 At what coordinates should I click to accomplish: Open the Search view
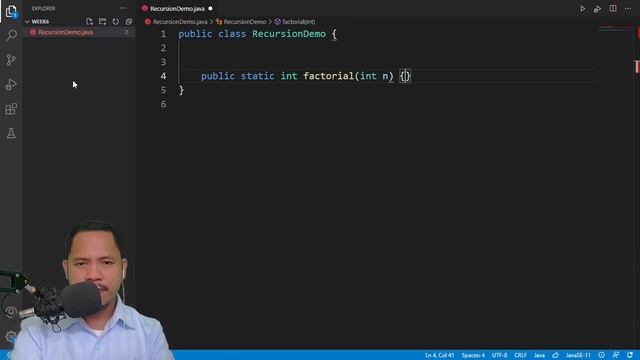[11, 36]
